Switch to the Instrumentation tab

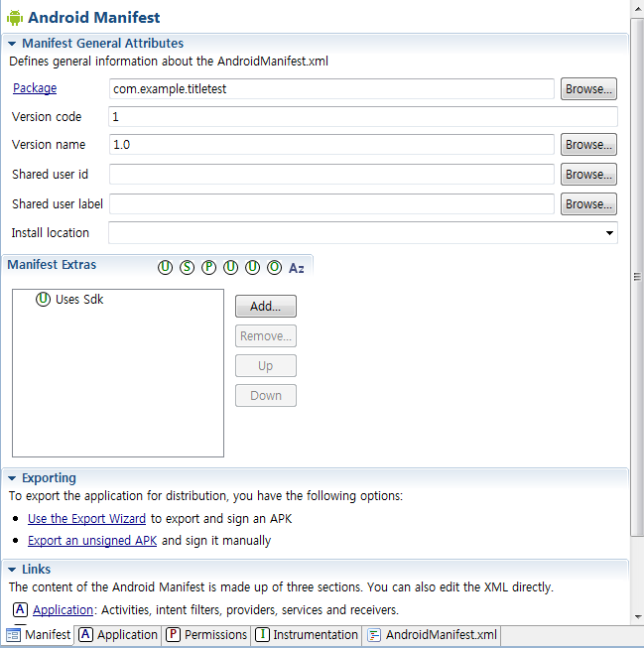[307, 634]
